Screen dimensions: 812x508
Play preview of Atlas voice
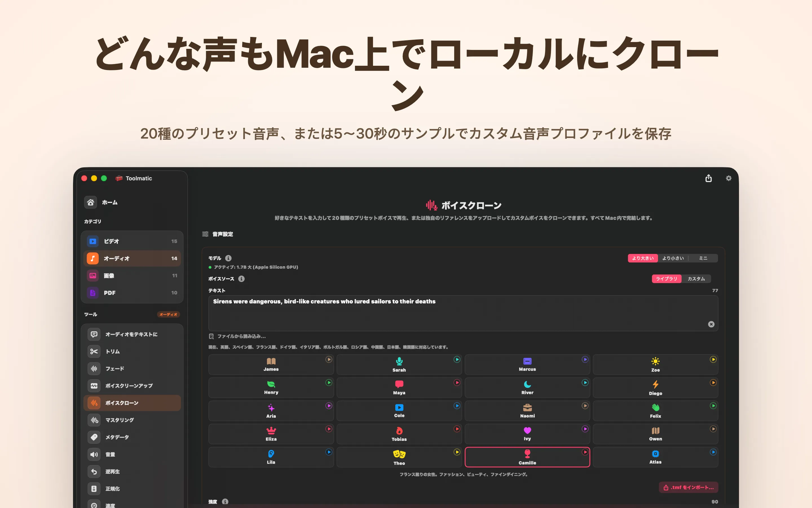click(713, 452)
